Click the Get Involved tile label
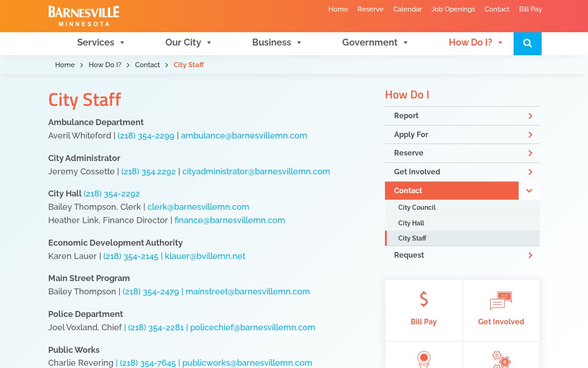The height and width of the screenshot is (368, 588). coord(501,322)
